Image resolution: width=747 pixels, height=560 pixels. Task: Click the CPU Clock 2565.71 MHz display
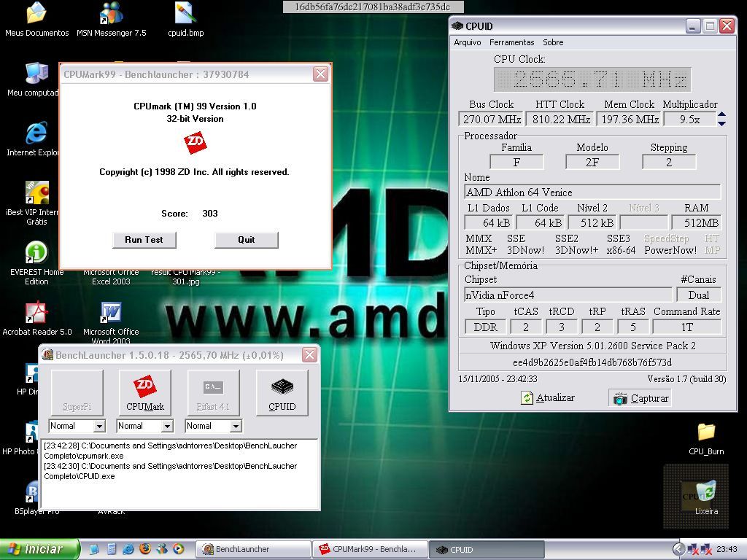coord(592,79)
